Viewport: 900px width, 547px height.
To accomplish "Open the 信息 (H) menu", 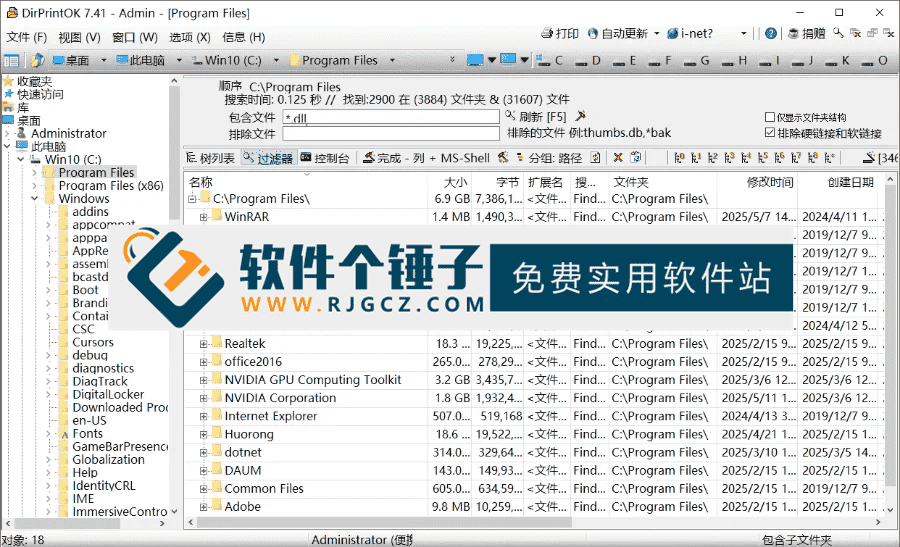I will [243, 37].
